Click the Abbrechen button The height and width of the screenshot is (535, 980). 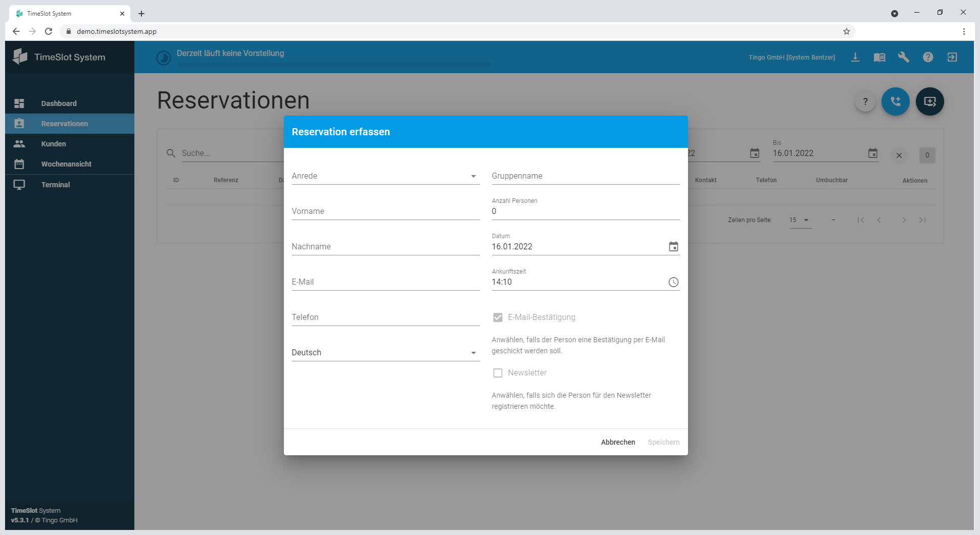tap(618, 442)
